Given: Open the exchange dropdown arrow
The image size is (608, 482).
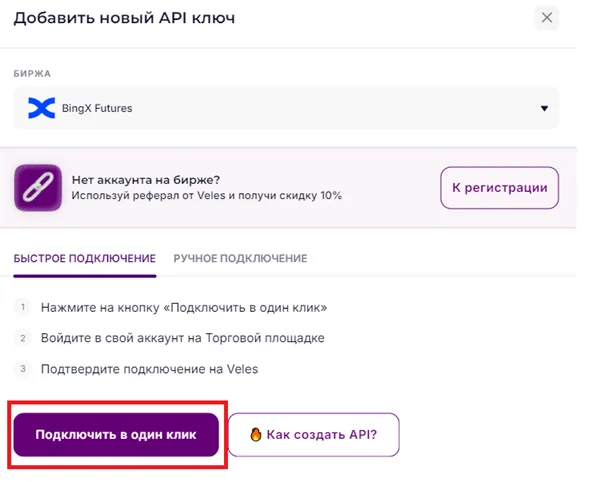Looking at the screenshot, I should click(544, 108).
